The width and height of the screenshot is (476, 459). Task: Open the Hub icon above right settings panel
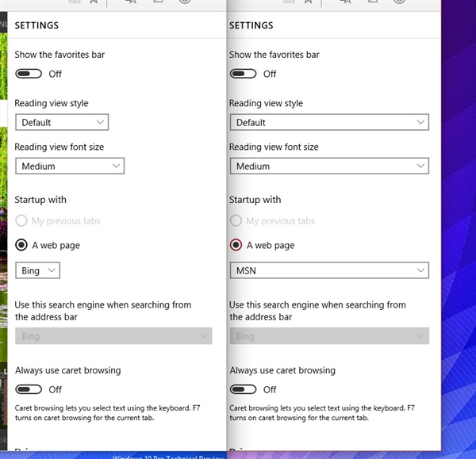click(x=345, y=2)
